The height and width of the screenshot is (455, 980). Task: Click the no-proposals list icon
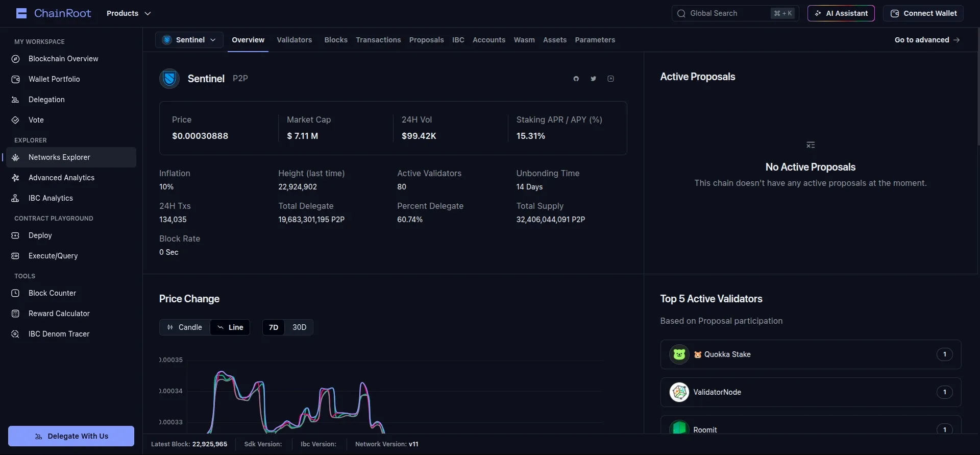(x=811, y=145)
